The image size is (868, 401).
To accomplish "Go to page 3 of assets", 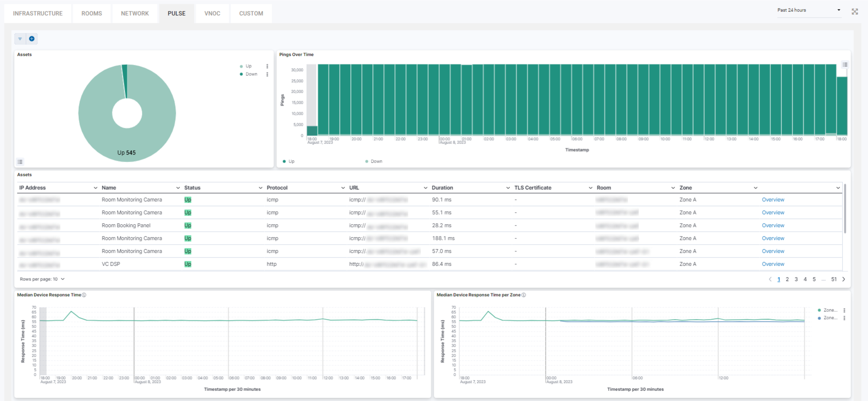I will tap(796, 279).
